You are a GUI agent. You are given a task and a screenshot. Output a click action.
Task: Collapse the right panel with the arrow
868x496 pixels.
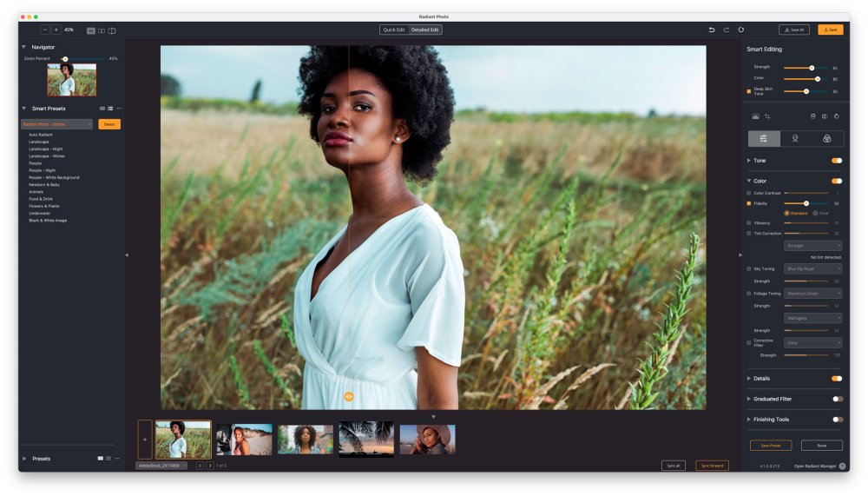click(x=740, y=255)
